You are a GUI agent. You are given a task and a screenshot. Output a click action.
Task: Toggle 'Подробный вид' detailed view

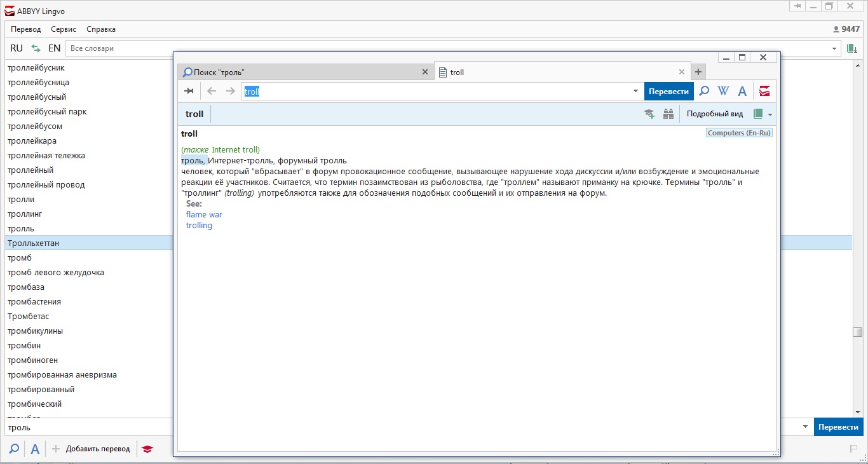714,114
